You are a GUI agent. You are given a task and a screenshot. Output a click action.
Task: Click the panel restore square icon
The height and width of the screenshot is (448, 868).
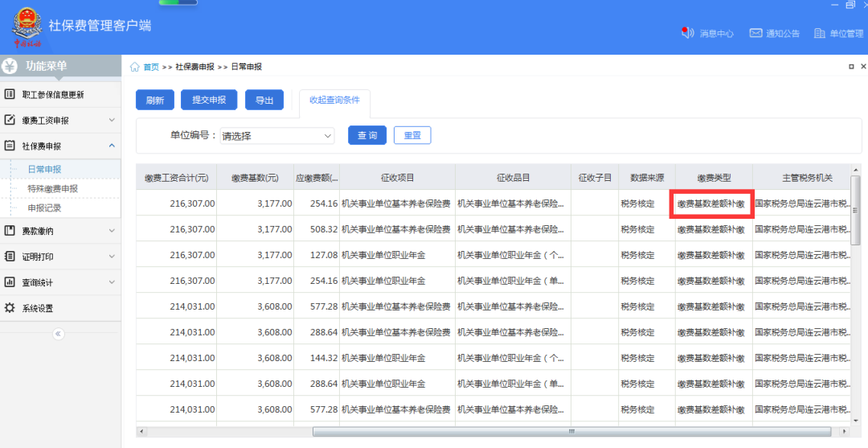click(851, 67)
